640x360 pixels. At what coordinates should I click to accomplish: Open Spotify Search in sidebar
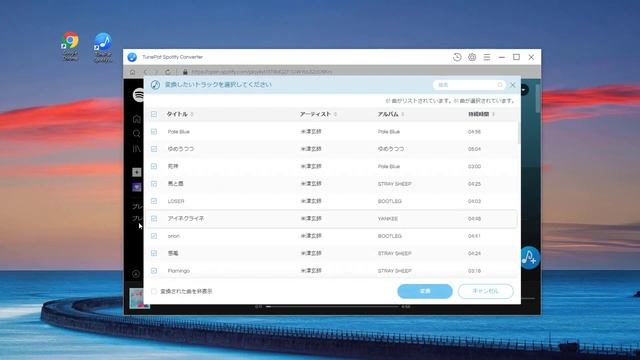tap(137, 133)
